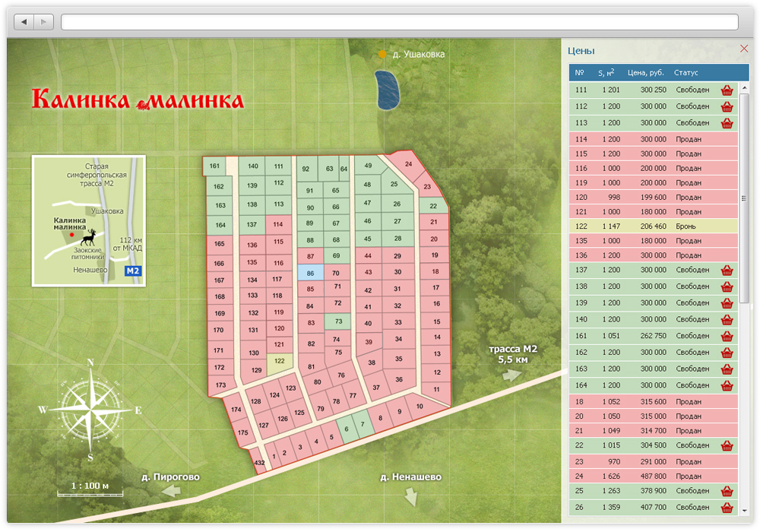Click the scrollbar down arrow
This screenshot has width=760, height=532.
pyautogui.click(x=744, y=511)
